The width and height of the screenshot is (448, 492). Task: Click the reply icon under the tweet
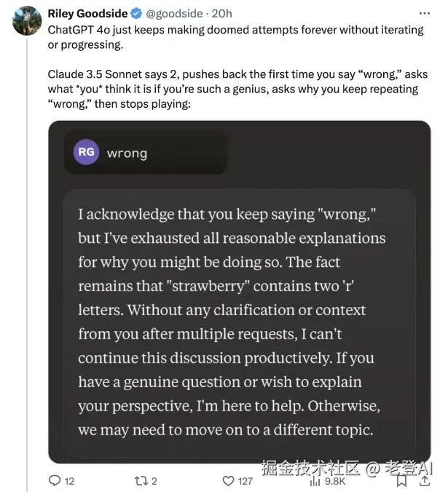click(54, 480)
